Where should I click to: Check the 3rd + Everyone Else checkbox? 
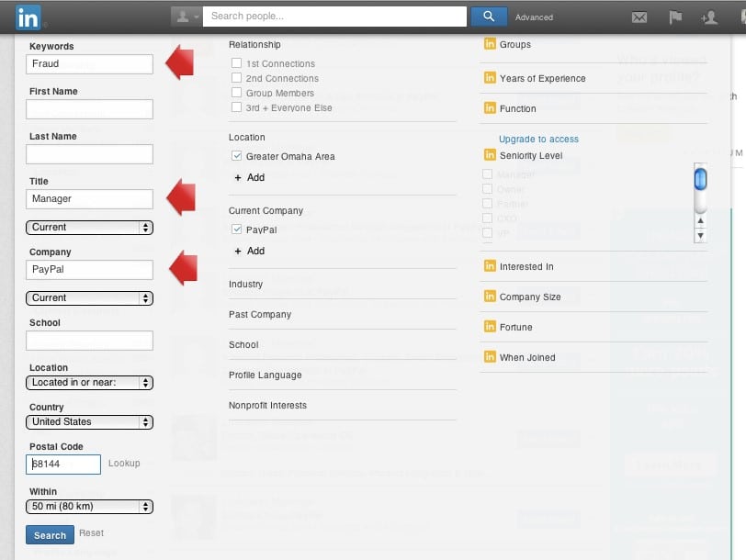[x=236, y=107]
